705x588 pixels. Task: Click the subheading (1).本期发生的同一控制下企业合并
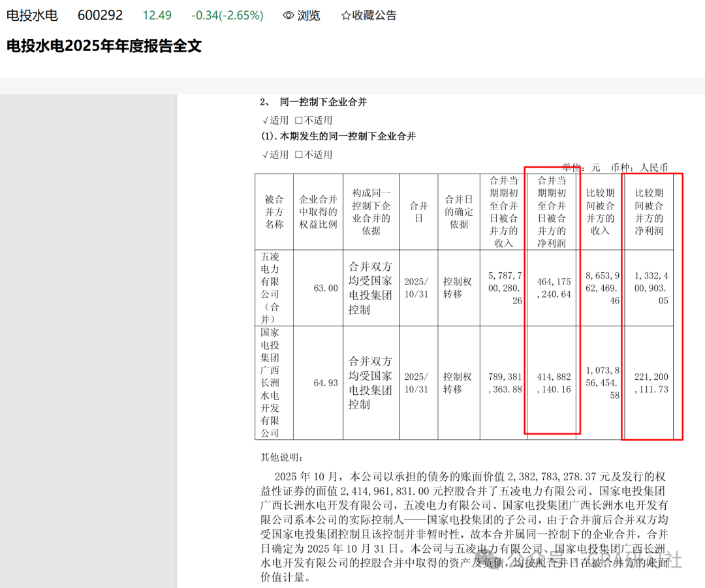(339, 136)
